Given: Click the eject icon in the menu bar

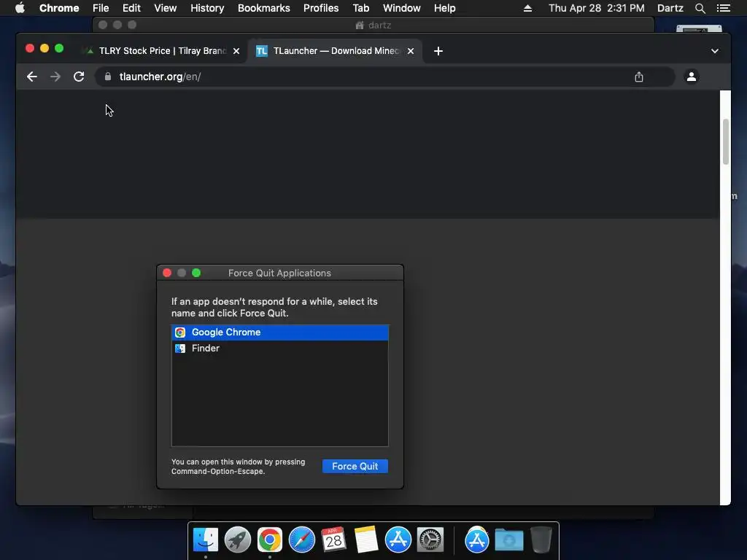Looking at the screenshot, I should [527, 8].
